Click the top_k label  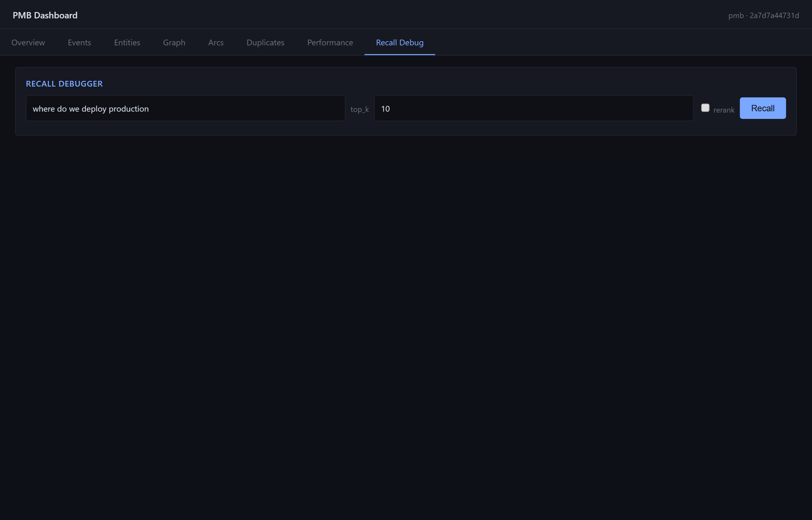click(x=359, y=109)
